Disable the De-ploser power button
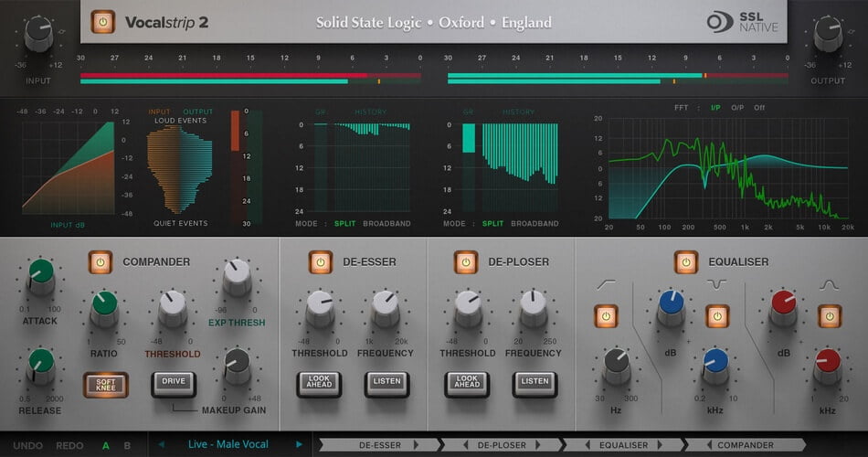Viewport: 868px width, 457px height. pos(466,262)
